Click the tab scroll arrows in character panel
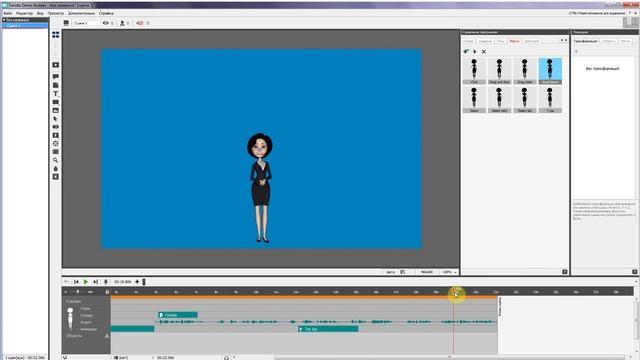This screenshot has height=360, width=640. 563,40
